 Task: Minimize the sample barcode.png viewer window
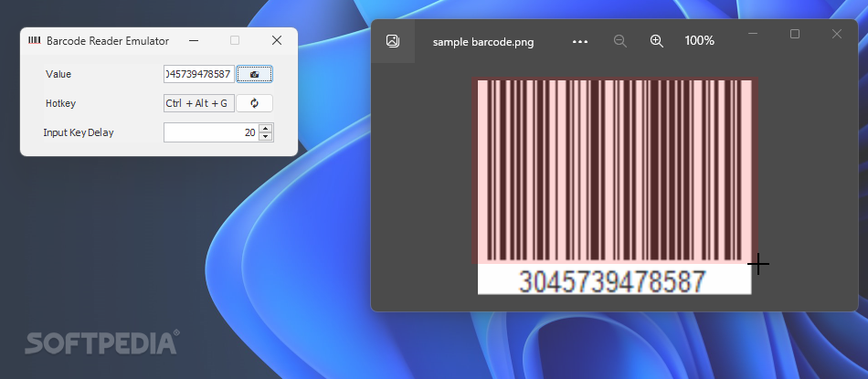tap(752, 34)
